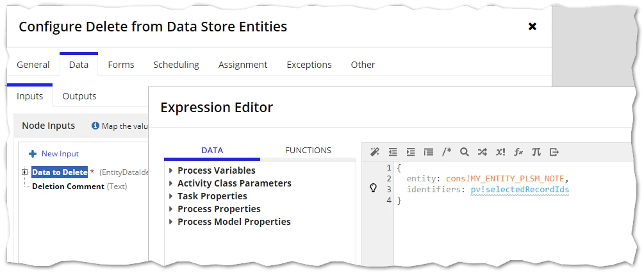Open the Scheduling tab
644x273 pixels.
176,65
